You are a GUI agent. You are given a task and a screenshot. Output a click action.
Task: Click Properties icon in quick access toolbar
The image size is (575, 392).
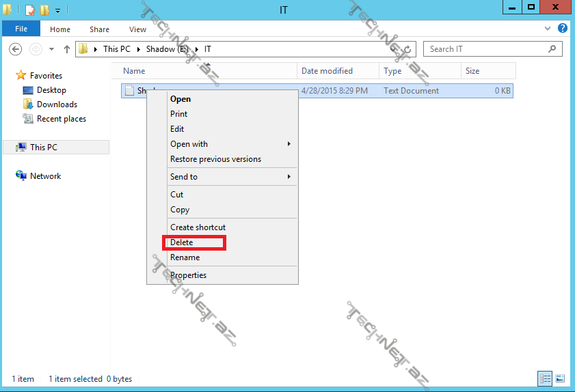click(x=29, y=10)
